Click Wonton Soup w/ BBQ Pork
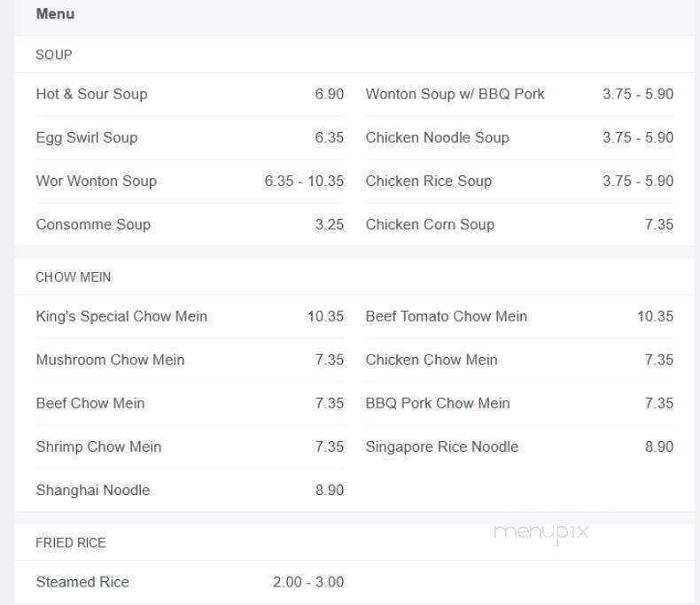 coord(455,94)
